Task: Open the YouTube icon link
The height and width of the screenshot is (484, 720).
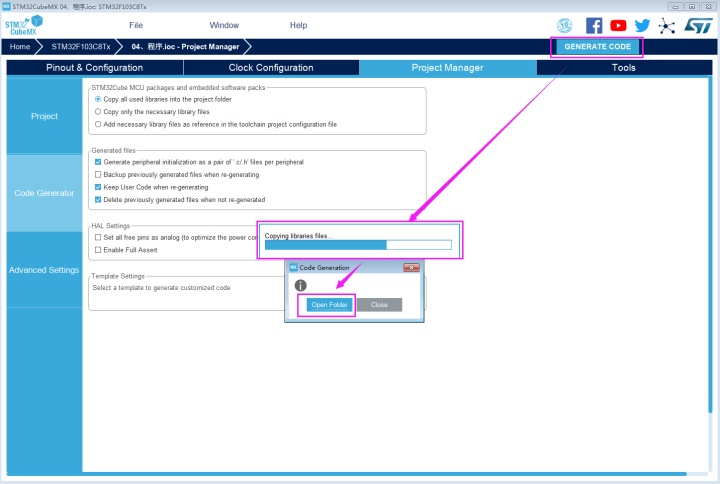Action: (618, 25)
